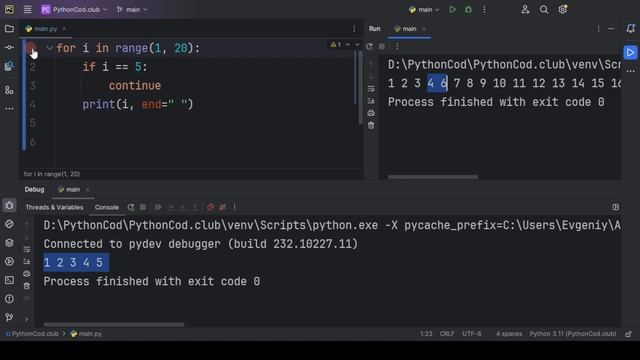The height and width of the screenshot is (360, 640).
Task: Open editor tab options menu
Action: pos(354,29)
